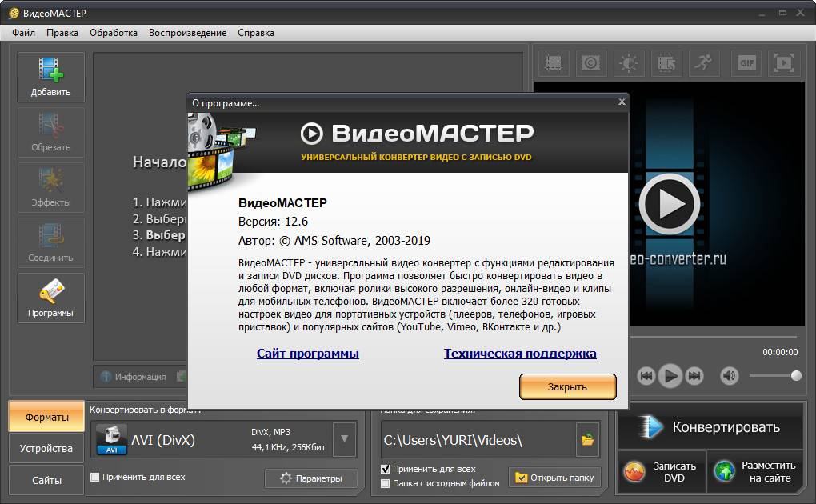Click the DivX, MP3 codec info text
Viewport: 816px width, 504px height.
(270, 432)
